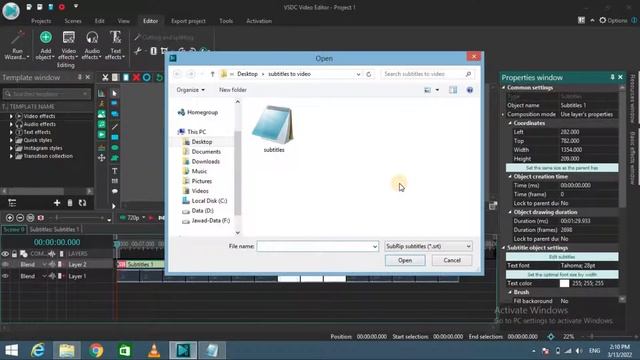Open the Activation menu
This screenshot has height=360, width=640.
(x=259, y=21)
